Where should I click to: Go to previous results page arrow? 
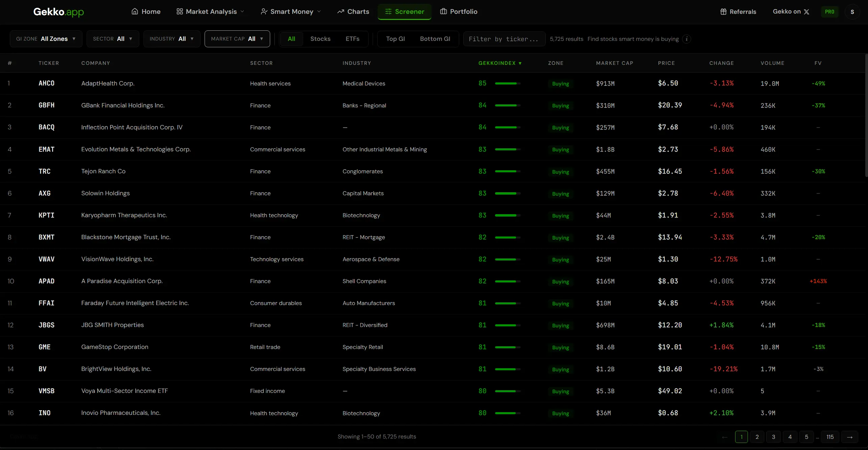(725, 437)
